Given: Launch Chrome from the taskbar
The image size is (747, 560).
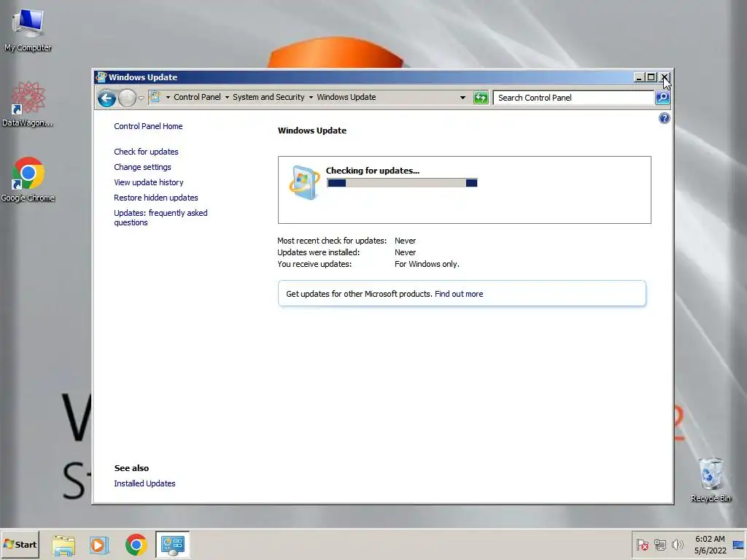Looking at the screenshot, I should [x=136, y=545].
